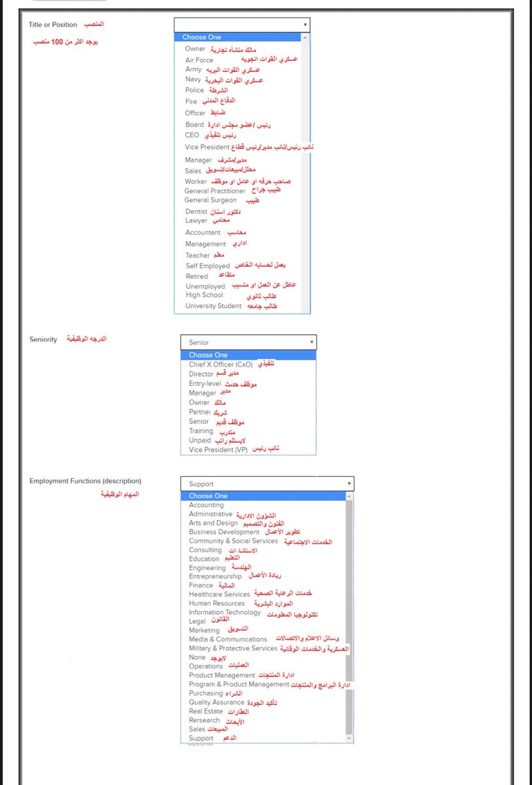Select Unpaid seniority option
The width and height of the screenshot is (532, 785).
pos(200,440)
